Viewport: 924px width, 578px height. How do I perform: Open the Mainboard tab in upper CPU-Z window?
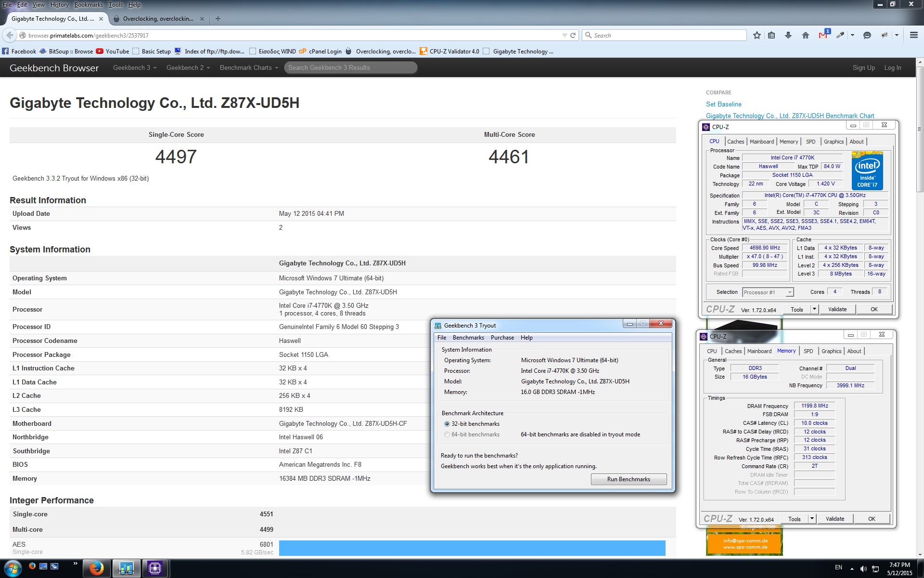pos(762,142)
